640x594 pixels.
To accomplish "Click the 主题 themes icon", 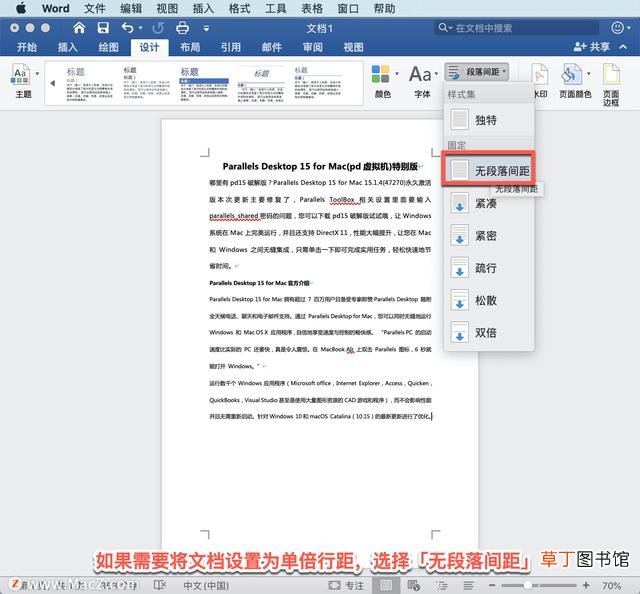I will tap(20, 74).
